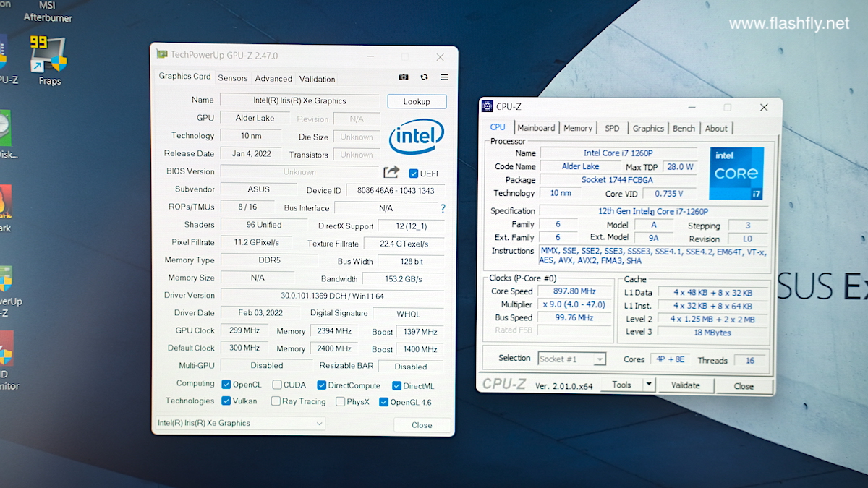
Task: Toggle the Ray Tracing checkbox
Action: [276, 401]
